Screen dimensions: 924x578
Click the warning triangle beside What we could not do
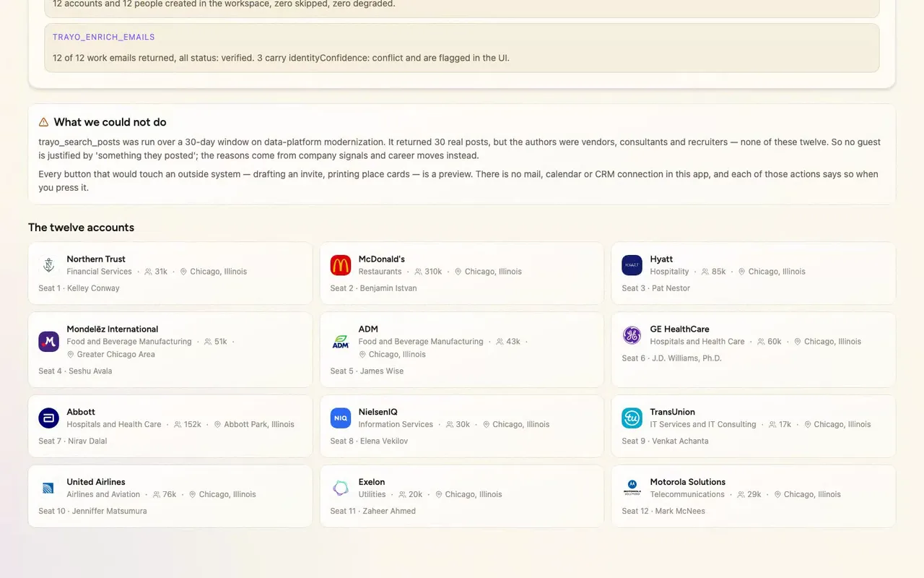(44, 122)
